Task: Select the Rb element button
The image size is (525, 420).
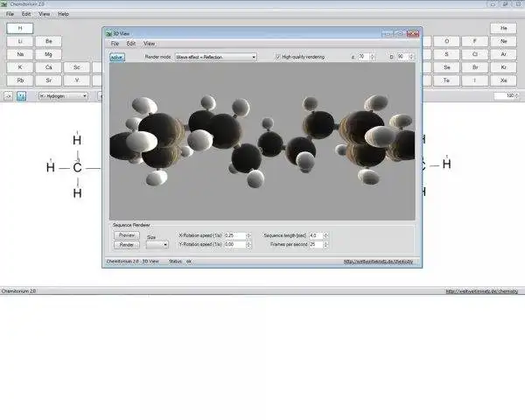Action: coord(20,80)
